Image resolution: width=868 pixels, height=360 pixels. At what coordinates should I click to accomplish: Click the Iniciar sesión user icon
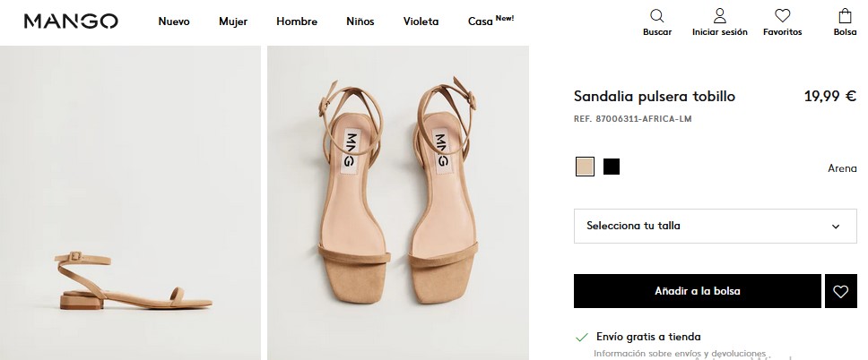tap(719, 16)
